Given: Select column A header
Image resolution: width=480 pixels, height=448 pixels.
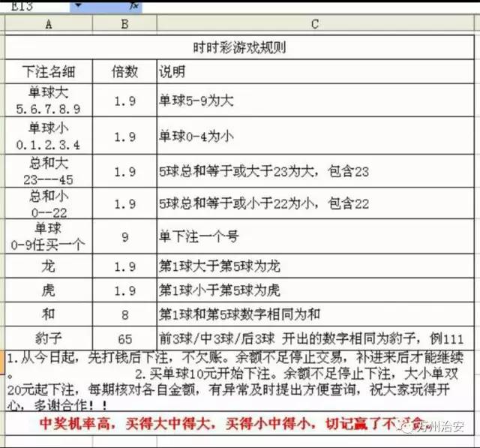Looking at the screenshot, I should coord(49,24).
